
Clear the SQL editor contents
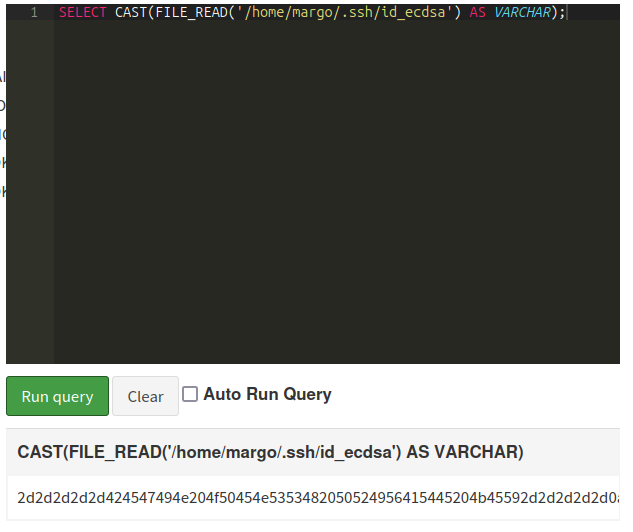pyautogui.click(x=145, y=396)
